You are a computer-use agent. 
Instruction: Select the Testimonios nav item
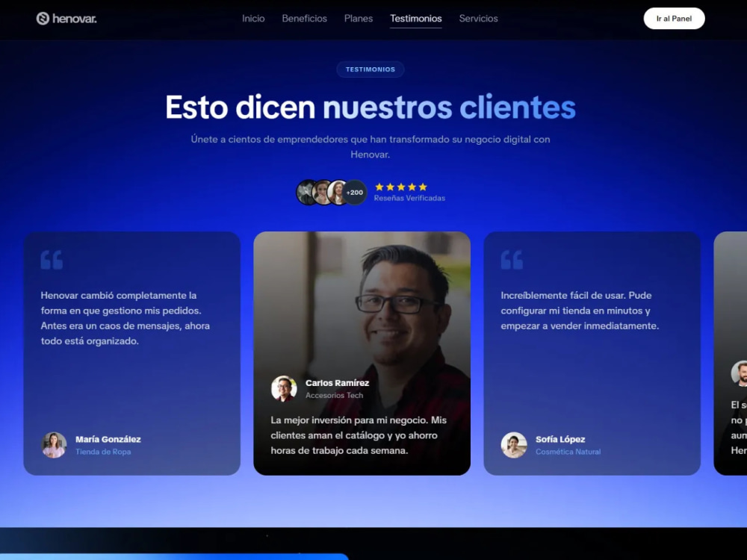click(416, 19)
